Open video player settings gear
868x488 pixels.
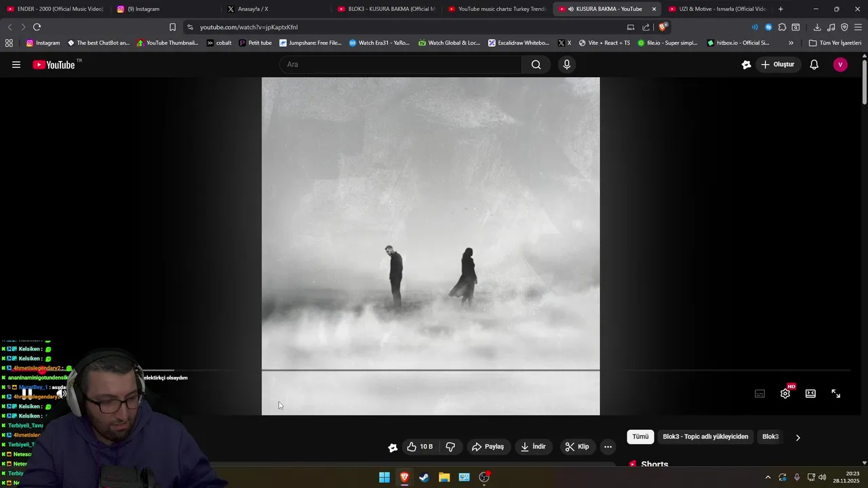785,393
